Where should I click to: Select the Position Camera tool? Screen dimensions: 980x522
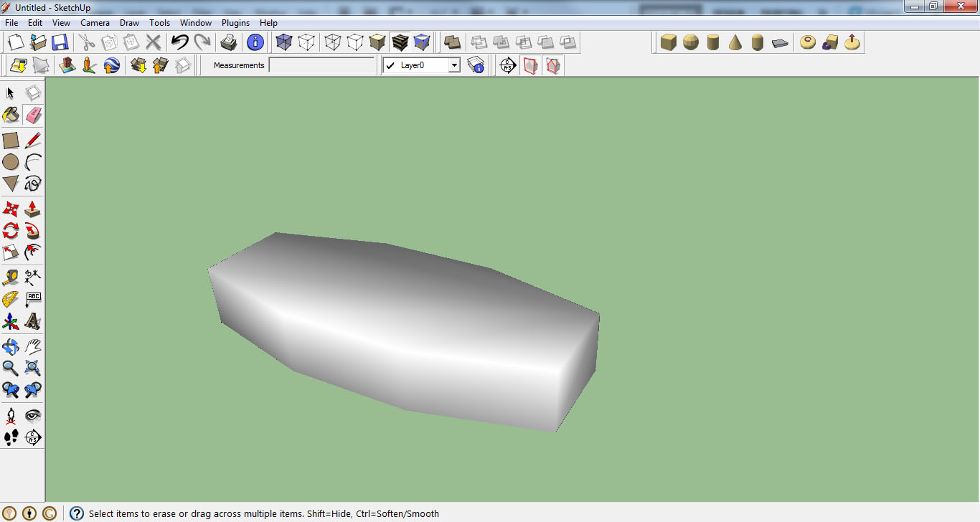coord(11,416)
